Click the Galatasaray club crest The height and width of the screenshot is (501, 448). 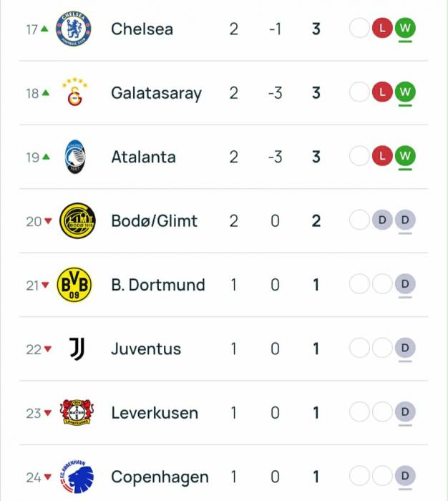pyautogui.click(x=74, y=93)
